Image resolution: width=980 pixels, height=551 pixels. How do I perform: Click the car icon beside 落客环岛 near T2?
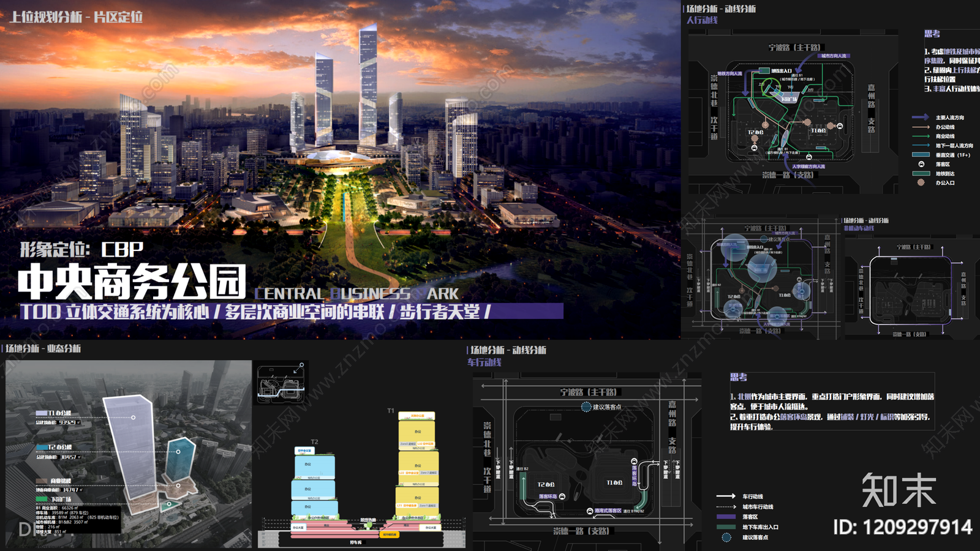click(562, 497)
